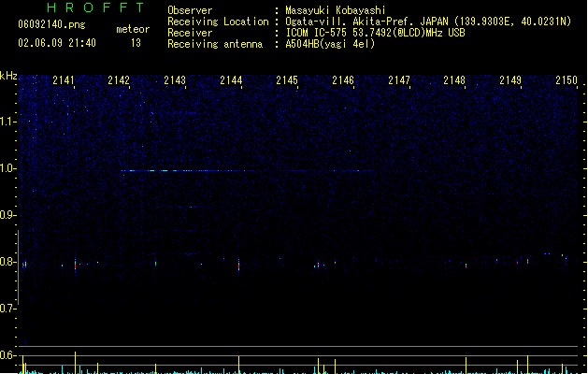The width and height of the screenshot is (588, 374).
Task: Click the 1.0 kHz axis label
Action: [7, 168]
